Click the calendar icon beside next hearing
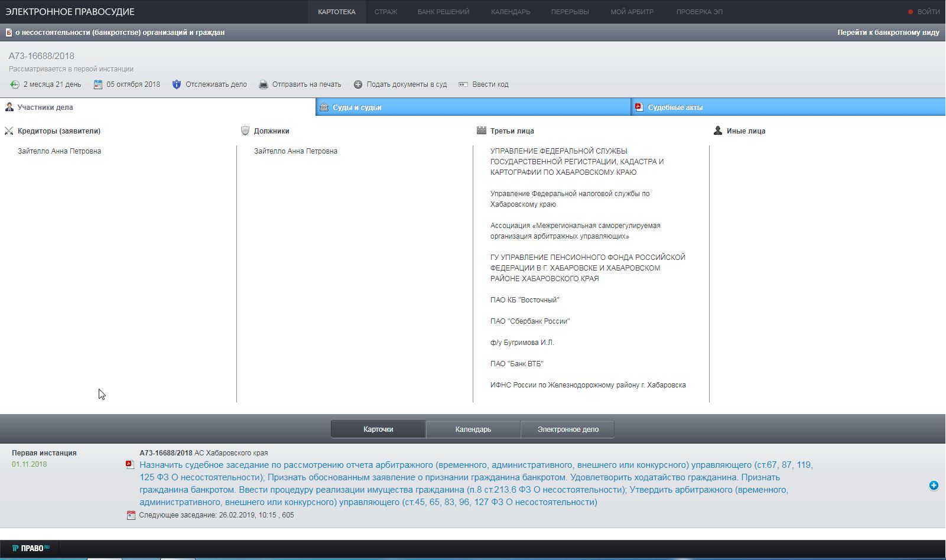The height and width of the screenshot is (560, 946). (x=131, y=515)
